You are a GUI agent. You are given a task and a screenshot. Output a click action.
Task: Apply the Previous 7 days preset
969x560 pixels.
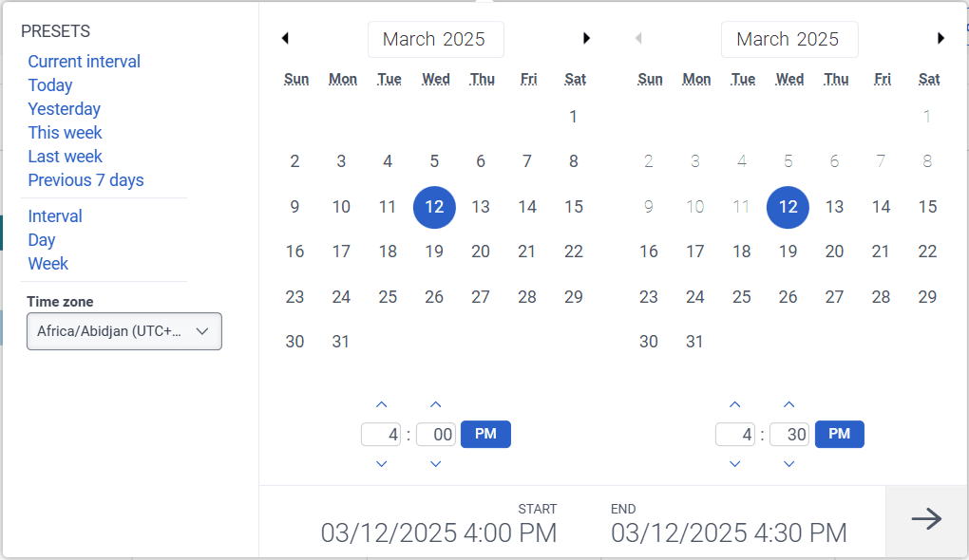point(85,179)
